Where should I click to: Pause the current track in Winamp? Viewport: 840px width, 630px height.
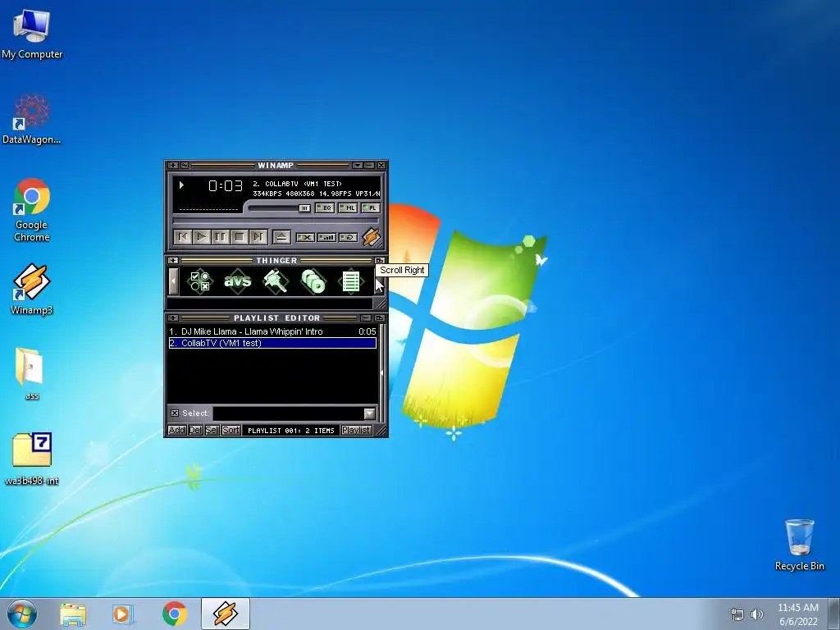tap(220, 237)
